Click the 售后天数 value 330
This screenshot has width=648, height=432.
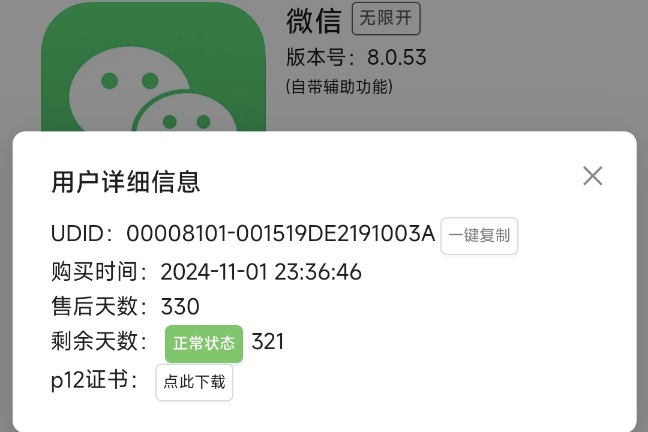pos(180,306)
